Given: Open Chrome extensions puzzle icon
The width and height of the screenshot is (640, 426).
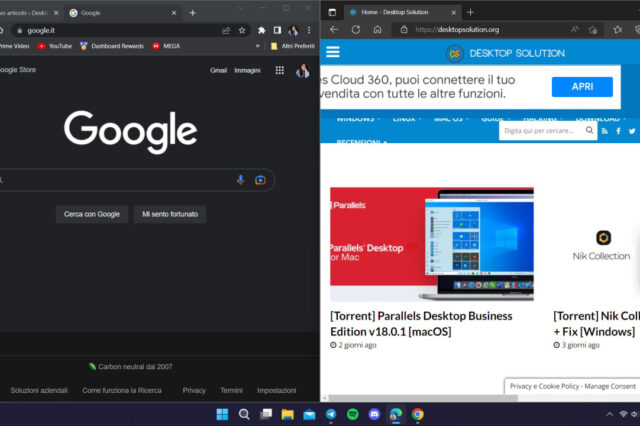Looking at the screenshot, I should point(262,30).
